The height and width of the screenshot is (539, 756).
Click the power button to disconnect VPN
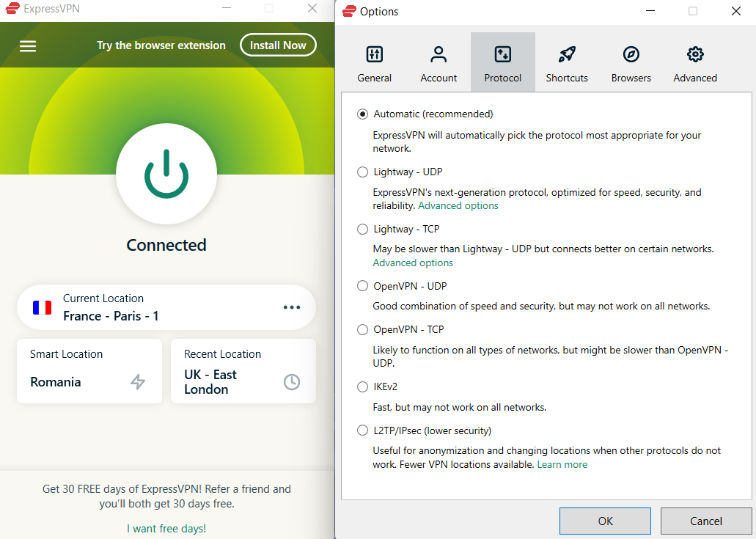[x=166, y=174]
